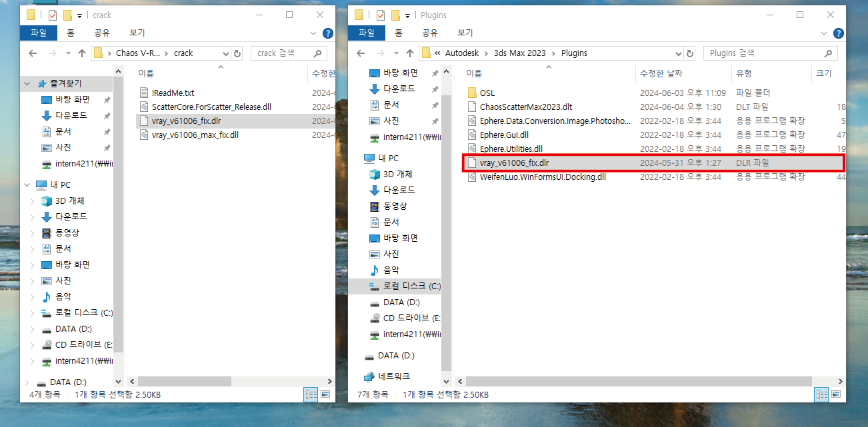Expand 음악 in crack window sidebar

[33, 297]
